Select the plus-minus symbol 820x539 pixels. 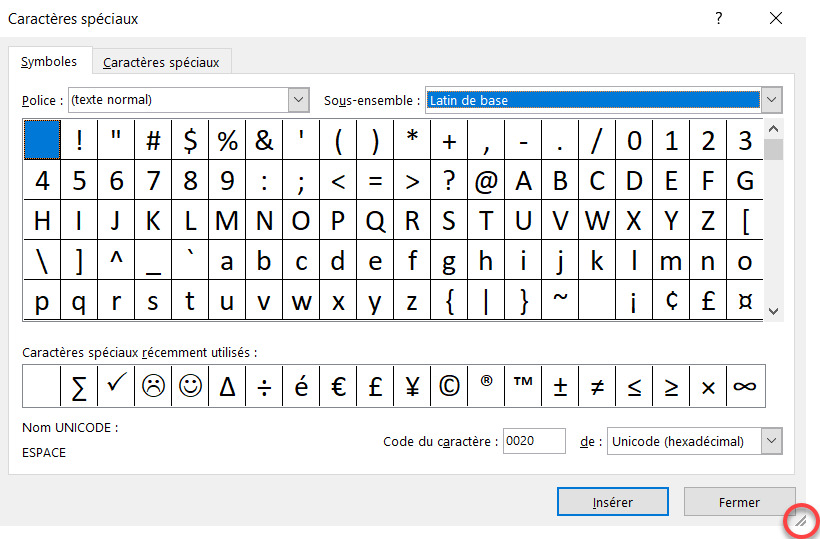(560, 386)
